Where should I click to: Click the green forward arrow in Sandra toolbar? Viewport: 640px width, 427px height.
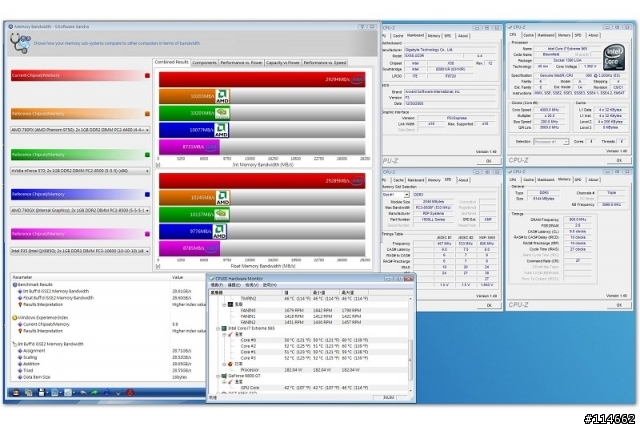(95, 393)
